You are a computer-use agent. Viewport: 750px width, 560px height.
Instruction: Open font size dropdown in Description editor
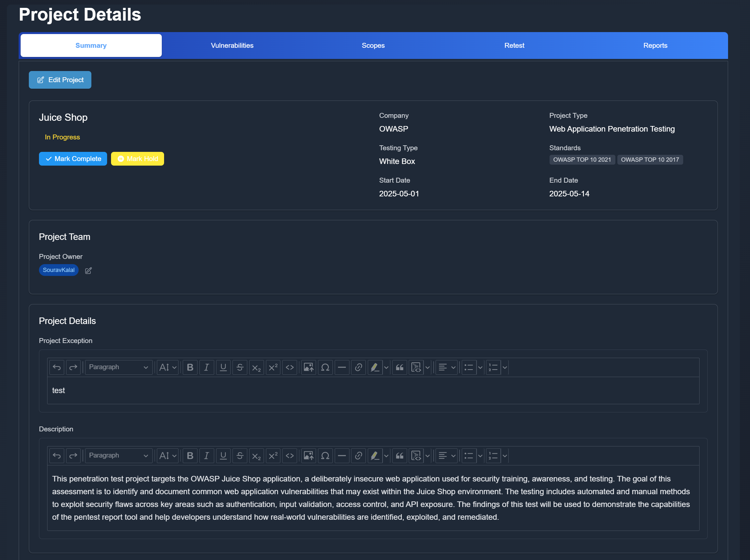point(168,456)
